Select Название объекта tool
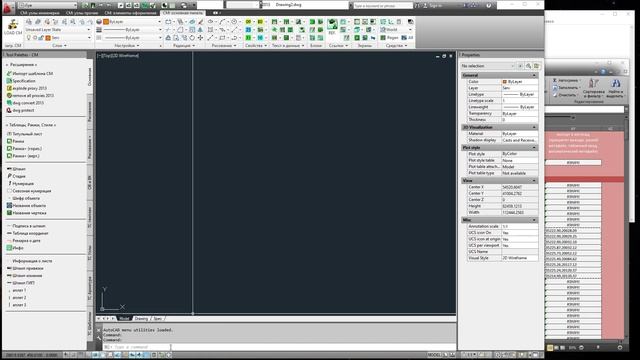The height and width of the screenshot is (360, 640). pos(26,206)
